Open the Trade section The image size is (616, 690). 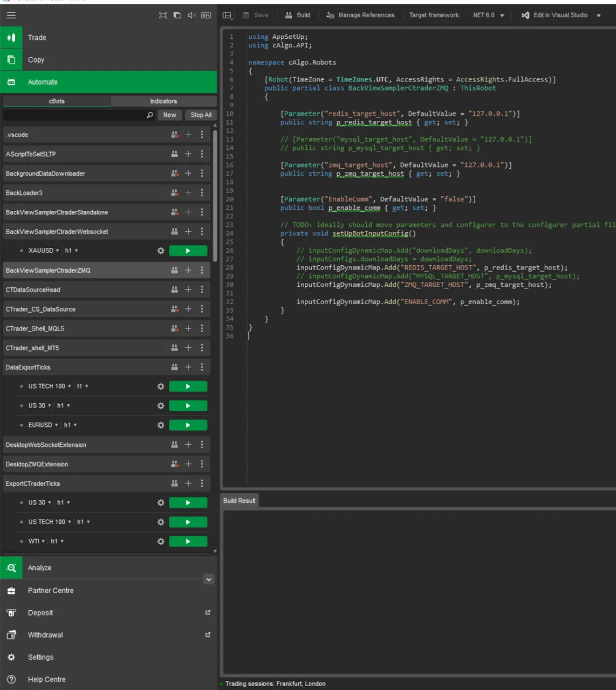point(108,37)
